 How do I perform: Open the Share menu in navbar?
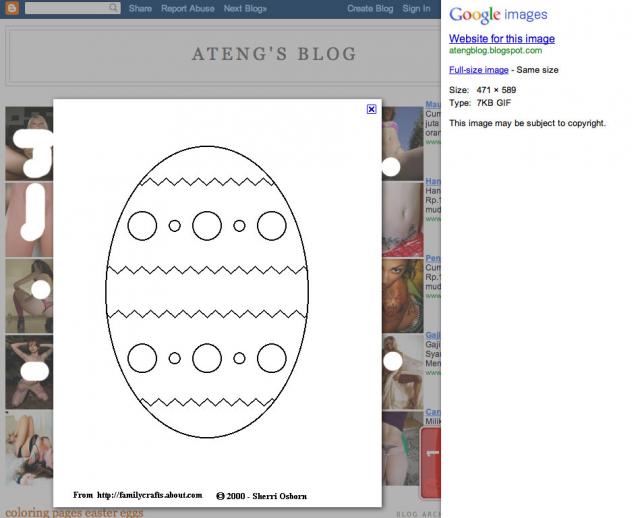(x=140, y=9)
